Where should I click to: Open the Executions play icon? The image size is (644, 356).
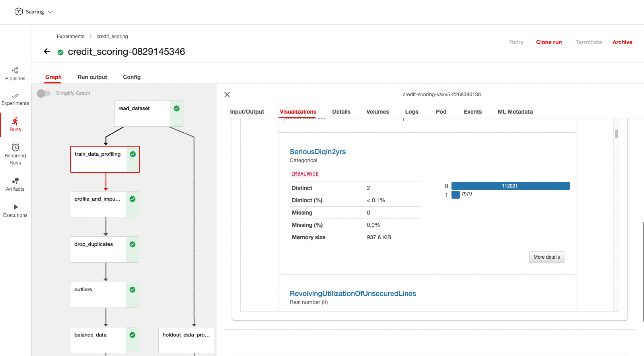(x=16, y=207)
